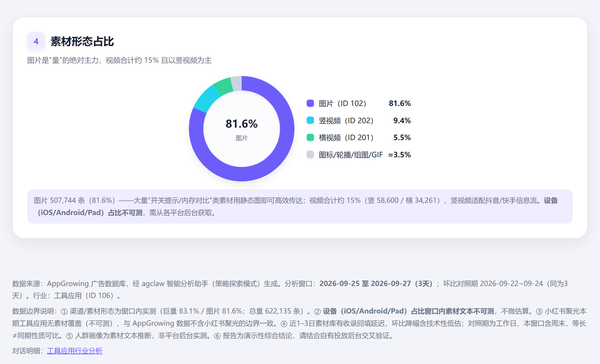This screenshot has height=364, width=600.
Task: Click the green 横视频 legend swatch
Action: [x=310, y=137]
